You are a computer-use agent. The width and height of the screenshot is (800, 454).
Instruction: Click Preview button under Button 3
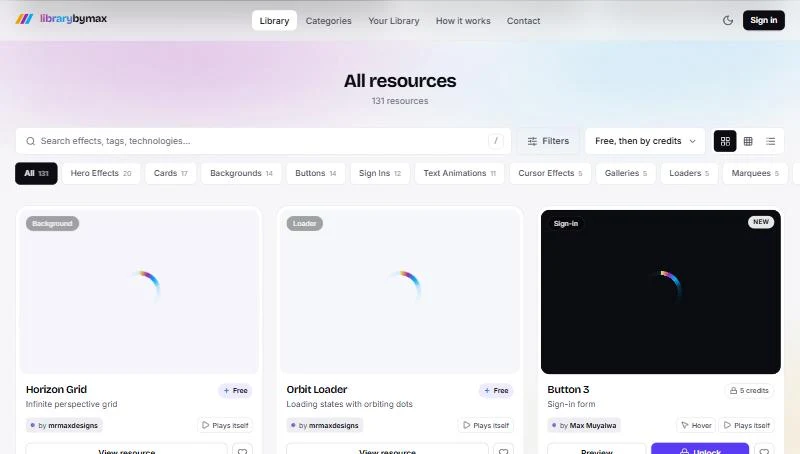click(596, 449)
